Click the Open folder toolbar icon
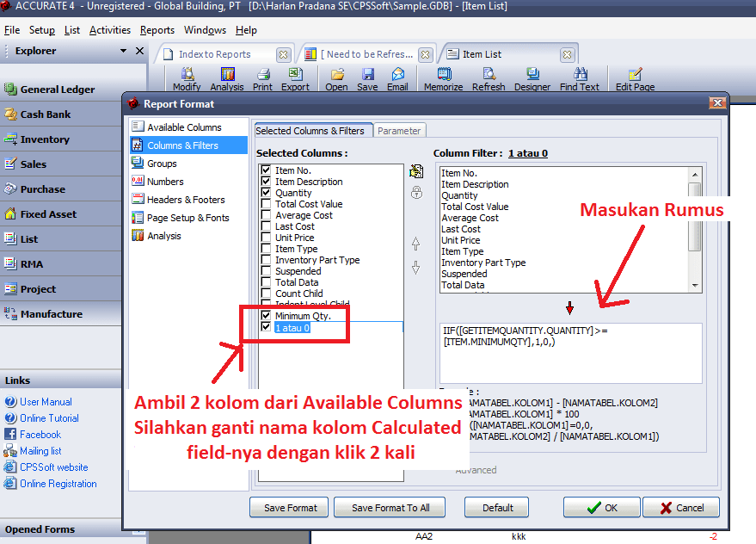This screenshot has width=756, height=544. [337, 74]
